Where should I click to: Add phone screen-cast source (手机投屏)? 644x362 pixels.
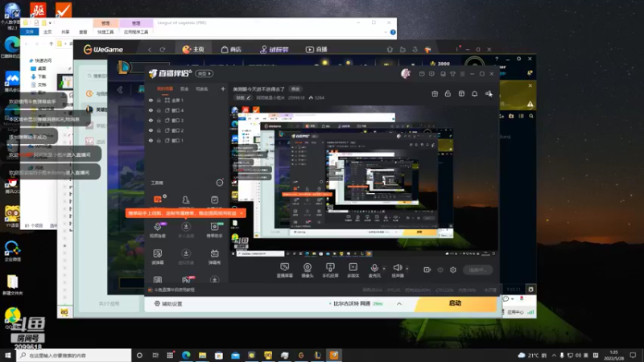[330, 270]
